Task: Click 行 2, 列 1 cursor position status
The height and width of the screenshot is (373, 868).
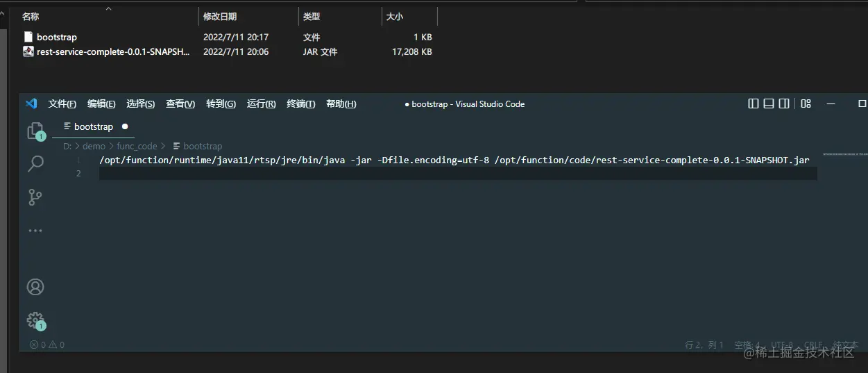Action: tap(704, 345)
